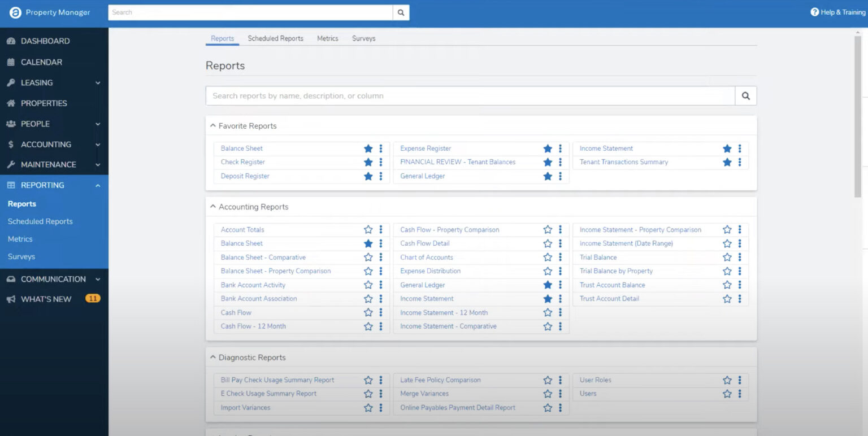The image size is (868, 436).
Task: Favorite the Trial Balance report
Action: (x=727, y=257)
